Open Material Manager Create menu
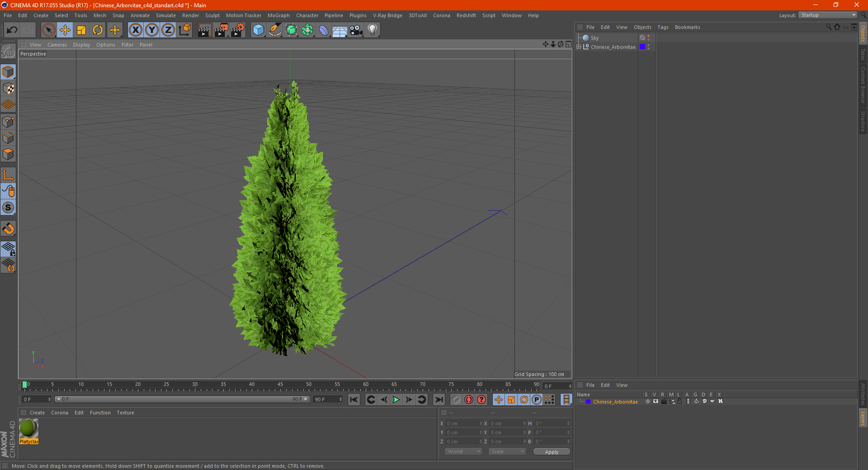Screen dimensions: 868x470 37,413
